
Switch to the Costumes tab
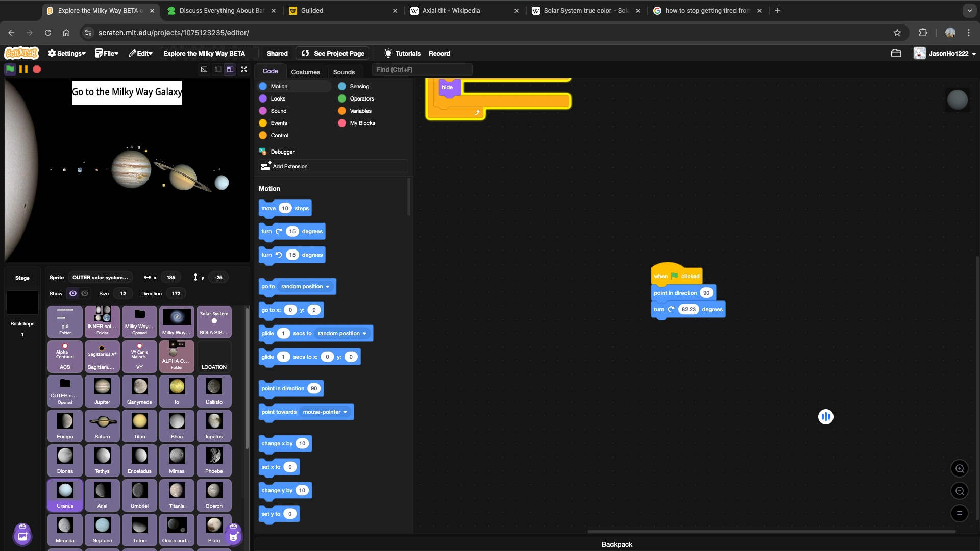(305, 72)
